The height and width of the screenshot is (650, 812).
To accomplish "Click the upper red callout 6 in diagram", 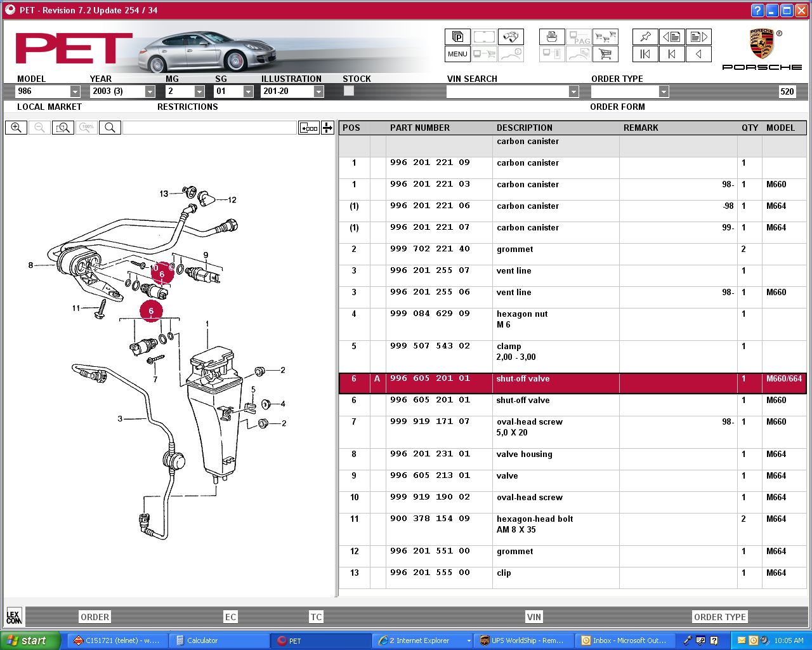I will point(162,274).
